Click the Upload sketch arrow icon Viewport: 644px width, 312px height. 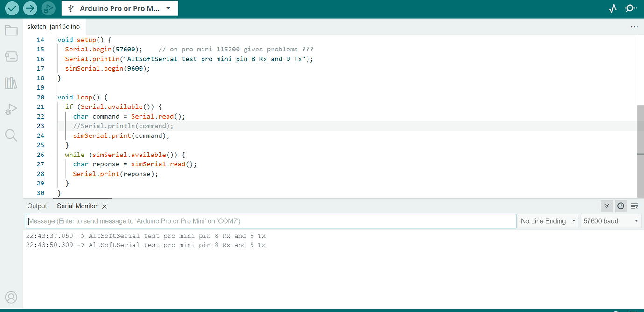coord(29,8)
